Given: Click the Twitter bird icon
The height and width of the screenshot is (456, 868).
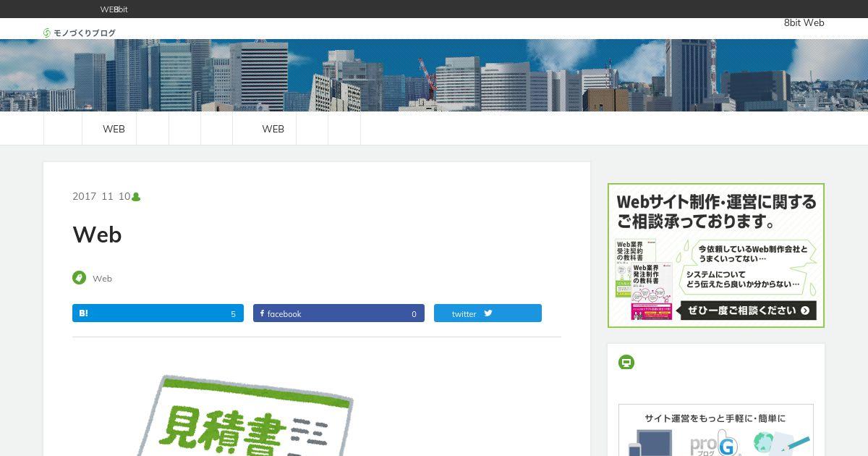Looking at the screenshot, I should coord(488,313).
